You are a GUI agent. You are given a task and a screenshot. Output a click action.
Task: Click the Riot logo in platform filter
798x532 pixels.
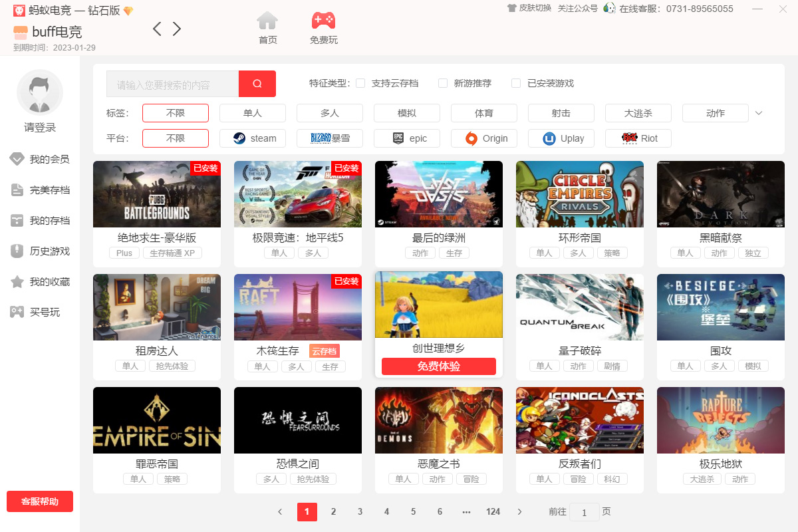pos(629,138)
